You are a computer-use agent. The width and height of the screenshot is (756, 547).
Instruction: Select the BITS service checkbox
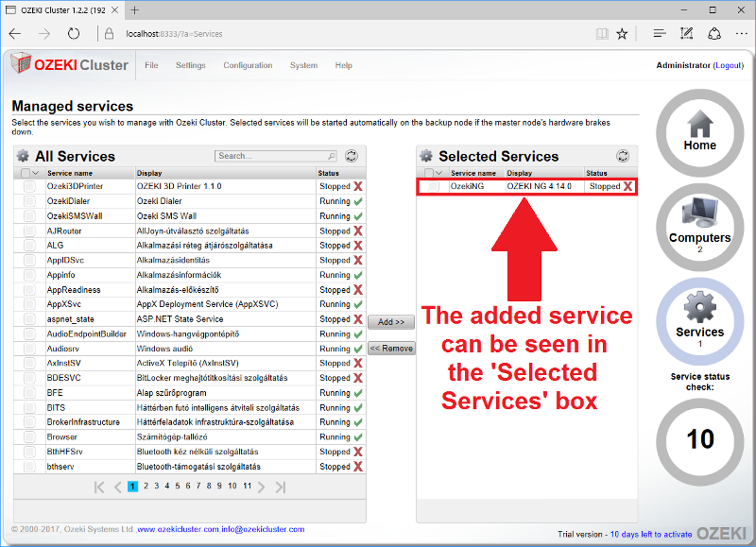[29, 408]
